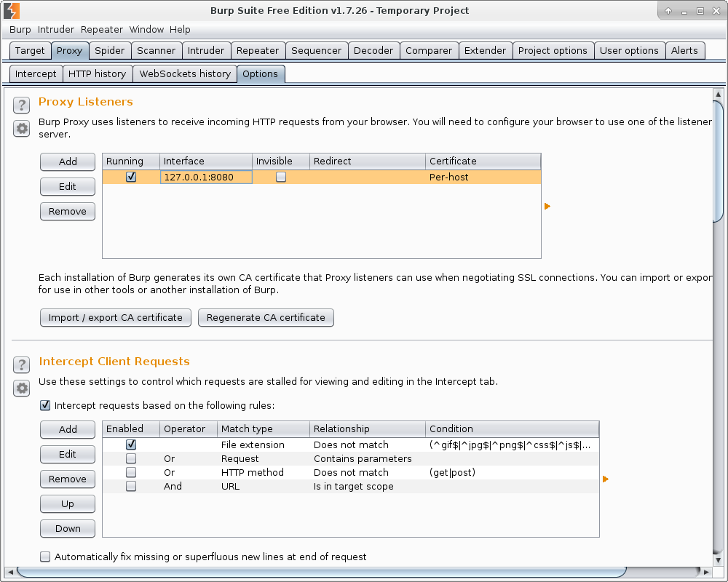Open the Proxy Listeners gear settings icon

[x=22, y=129]
